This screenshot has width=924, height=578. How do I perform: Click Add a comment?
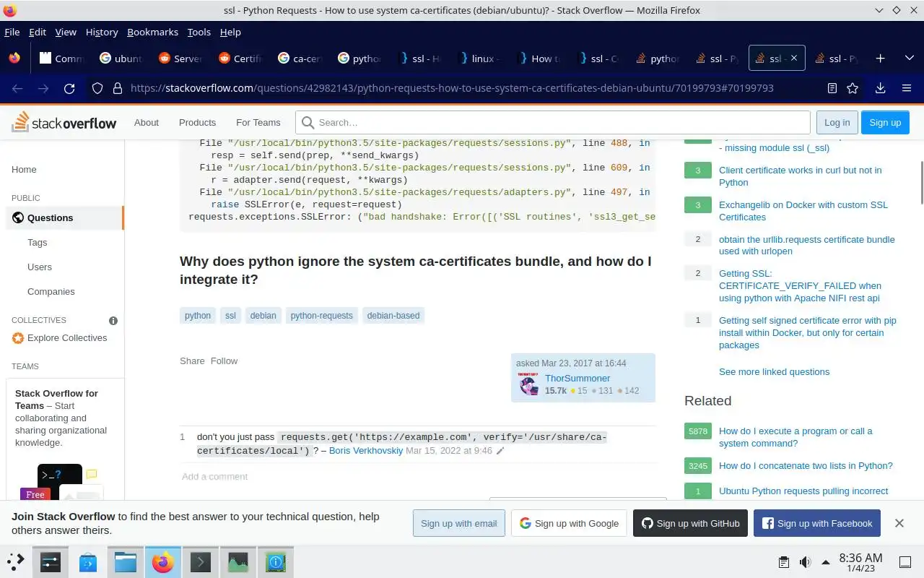pos(214,476)
